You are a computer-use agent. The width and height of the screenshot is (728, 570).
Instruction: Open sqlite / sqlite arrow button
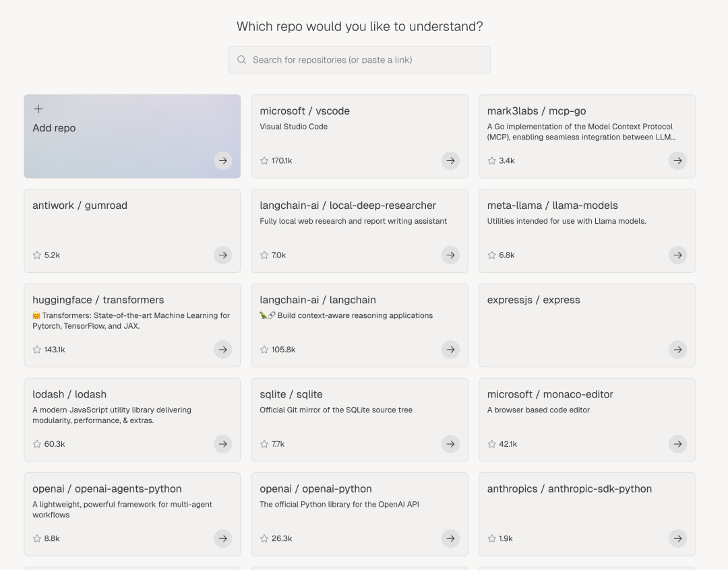tap(450, 444)
